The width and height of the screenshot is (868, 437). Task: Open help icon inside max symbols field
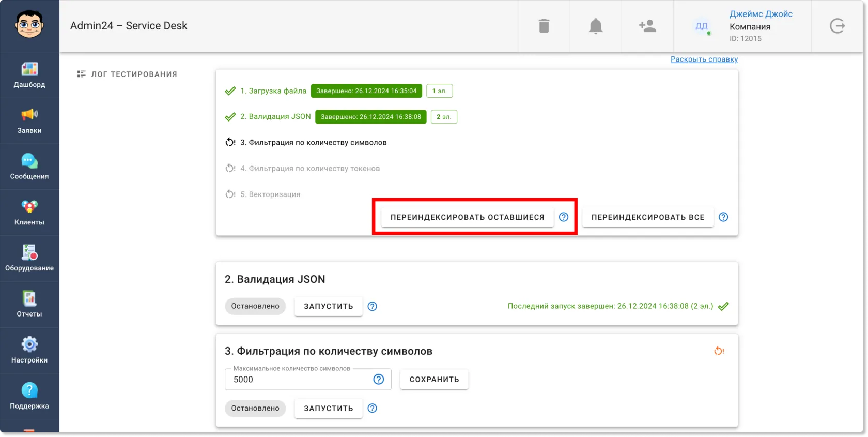379,379
